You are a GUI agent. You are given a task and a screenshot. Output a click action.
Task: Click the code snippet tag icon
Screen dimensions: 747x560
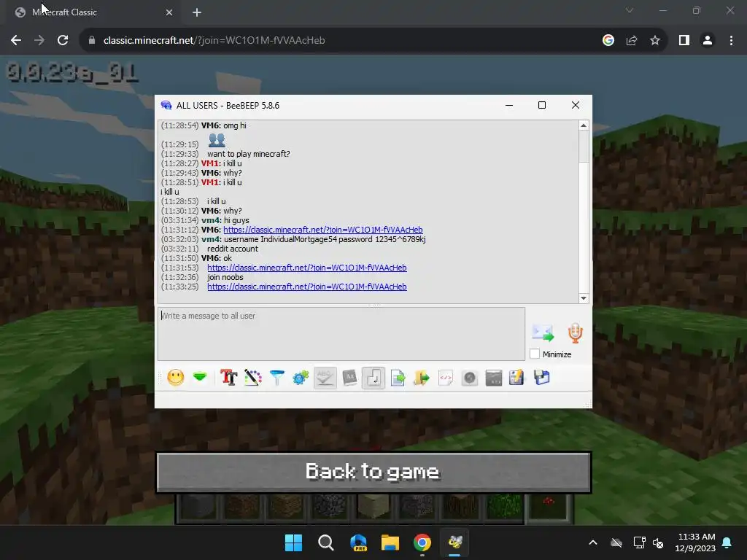(446, 378)
